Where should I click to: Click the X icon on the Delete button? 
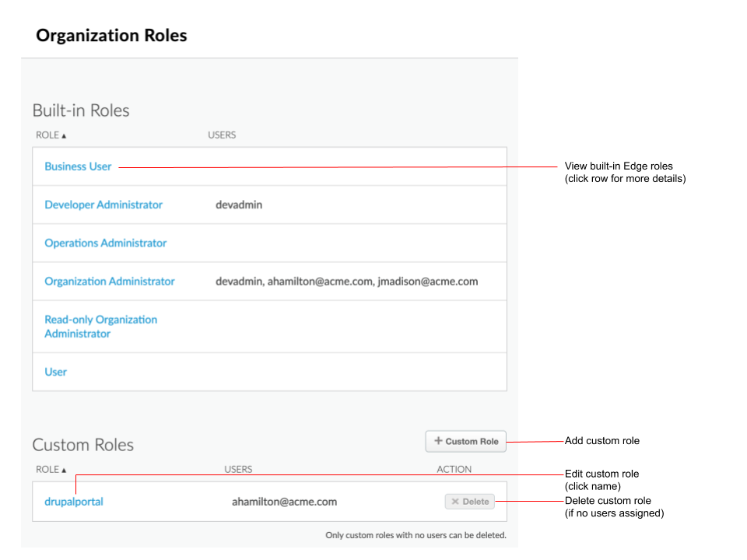click(x=455, y=502)
